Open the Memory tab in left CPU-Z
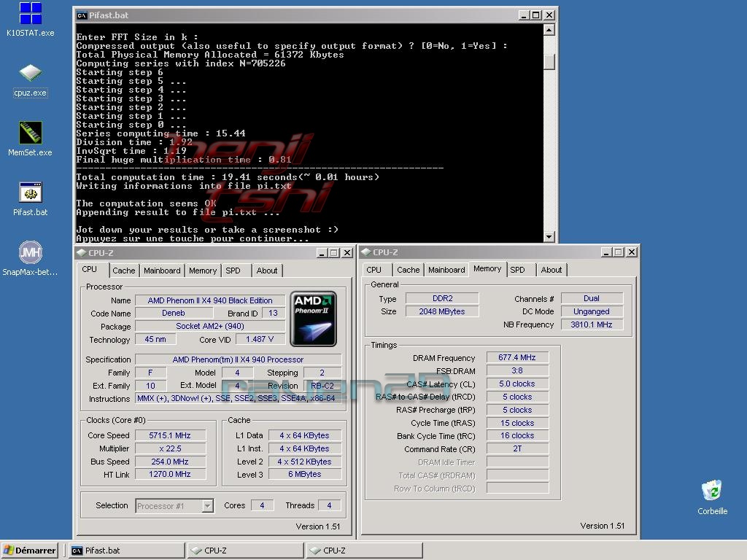747x560 pixels. click(x=203, y=271)
